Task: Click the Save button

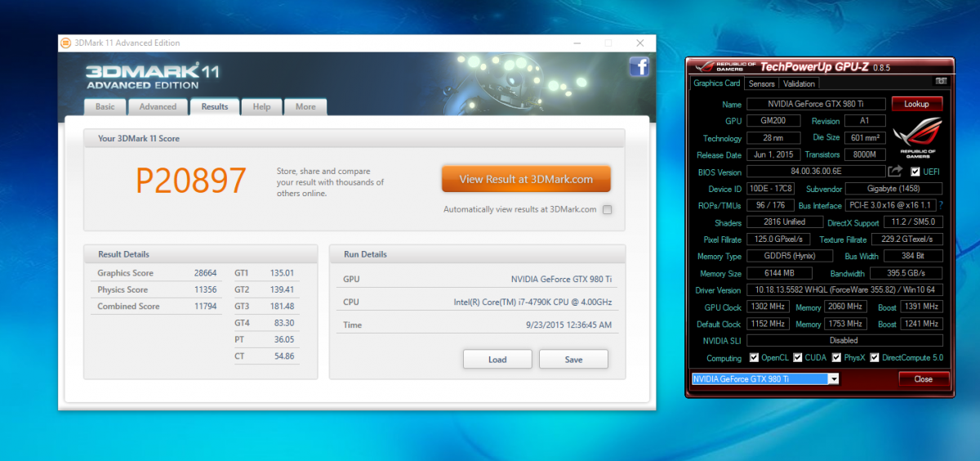Action: [573, 360]
